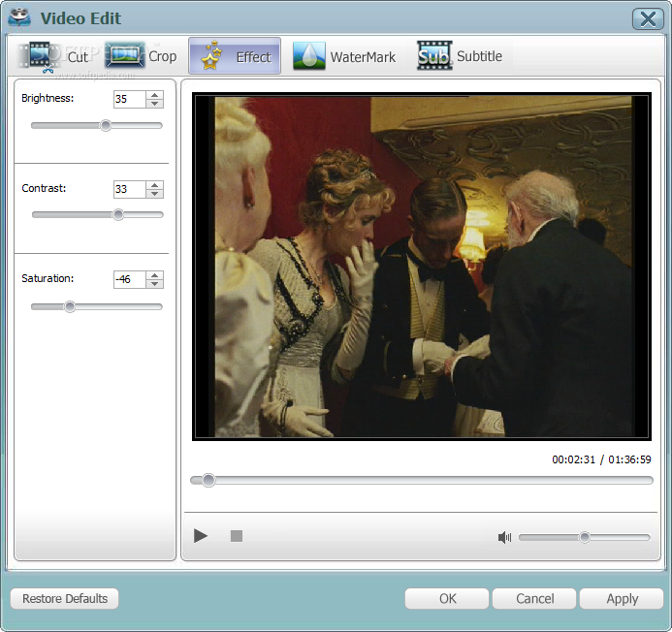Click the 00:02:31 / 01:36:59 time display
Image resolution: width=672 pixels, height=632 pixels.
[601, 459]
